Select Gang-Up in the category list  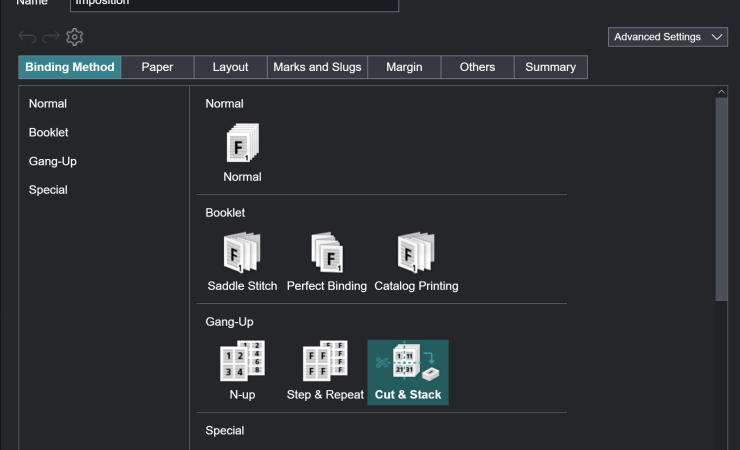[52, 161]
